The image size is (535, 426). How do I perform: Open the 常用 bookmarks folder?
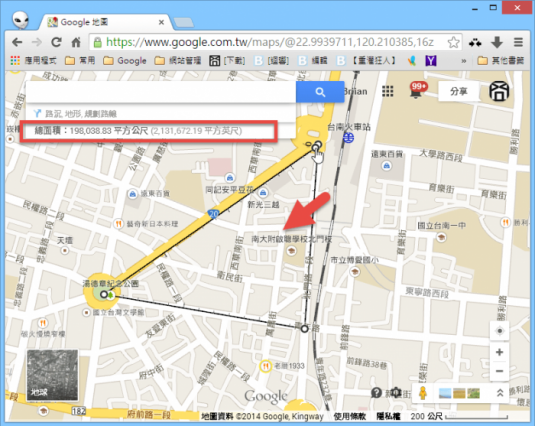(x=80, y=61)
